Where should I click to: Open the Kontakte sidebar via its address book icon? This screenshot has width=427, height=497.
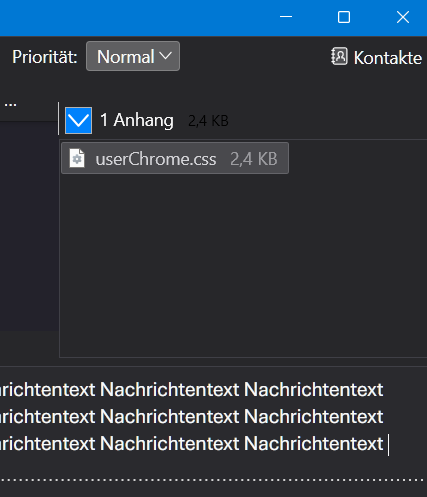[x=339, y=56]
